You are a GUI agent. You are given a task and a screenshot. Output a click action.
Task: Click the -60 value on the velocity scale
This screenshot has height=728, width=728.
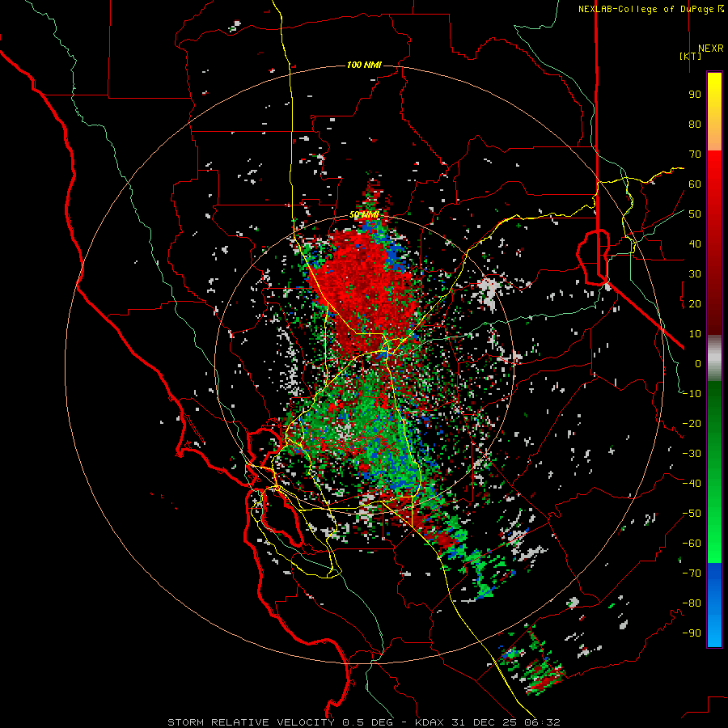click(692, 544)
